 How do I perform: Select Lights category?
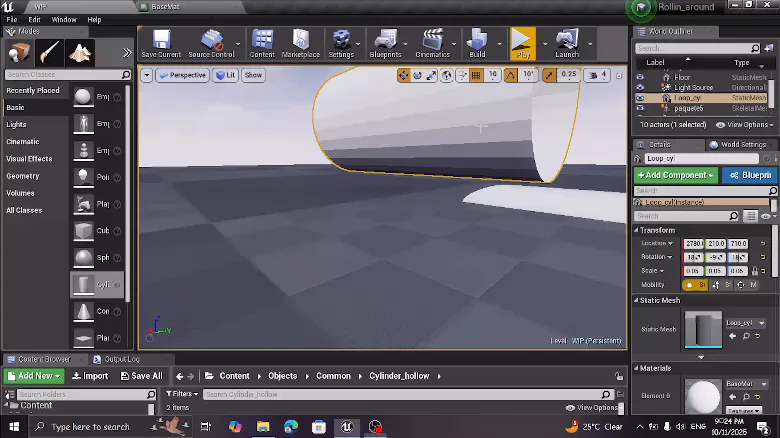click(16, 124)
